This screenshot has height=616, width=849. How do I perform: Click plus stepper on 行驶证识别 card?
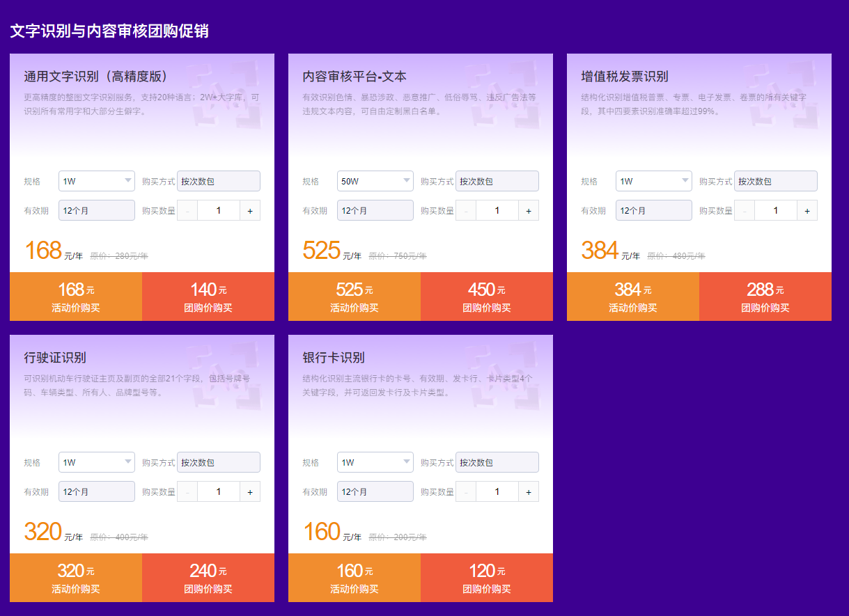point(250,491)
